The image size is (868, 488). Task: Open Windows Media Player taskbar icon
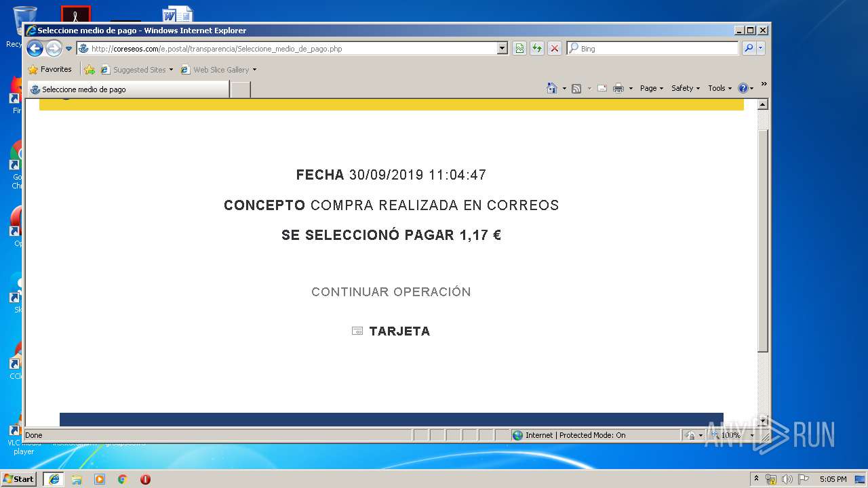click(x=100, y=479)
